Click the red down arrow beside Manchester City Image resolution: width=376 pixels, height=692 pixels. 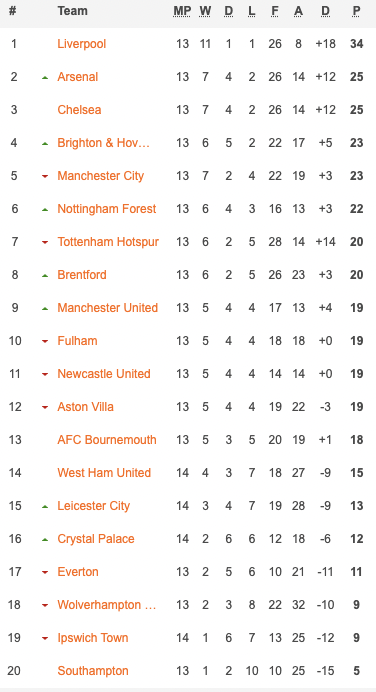point(45,177)
